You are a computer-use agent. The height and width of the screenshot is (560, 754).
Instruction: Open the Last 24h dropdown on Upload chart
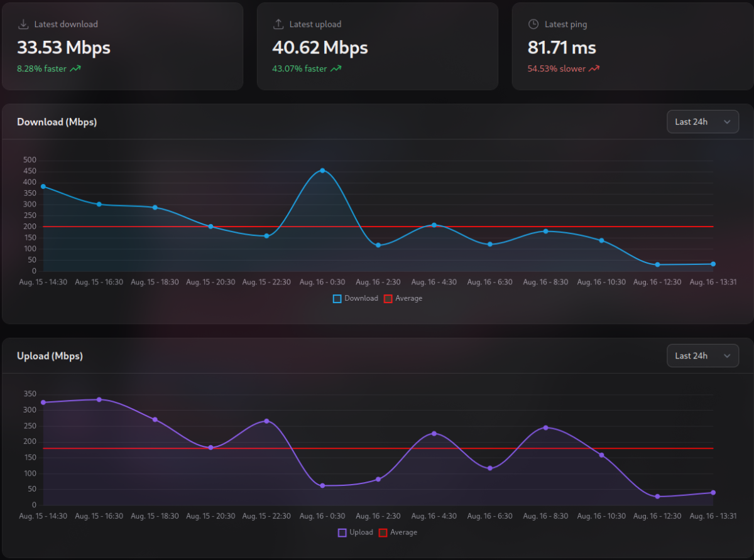coord(702,356)
